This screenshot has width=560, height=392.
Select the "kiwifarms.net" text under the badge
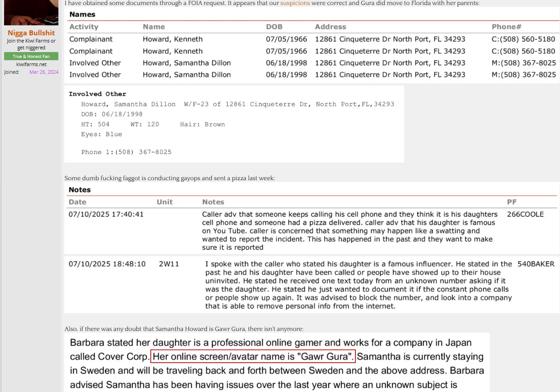tap(31, 64)
